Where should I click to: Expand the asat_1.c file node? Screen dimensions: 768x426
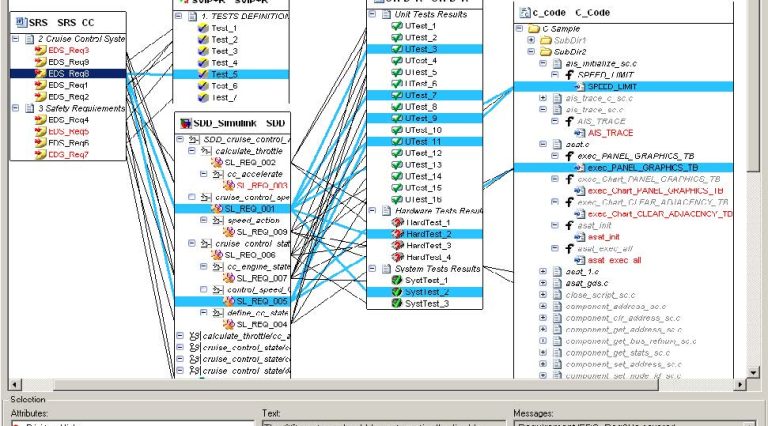pos(543,271)
